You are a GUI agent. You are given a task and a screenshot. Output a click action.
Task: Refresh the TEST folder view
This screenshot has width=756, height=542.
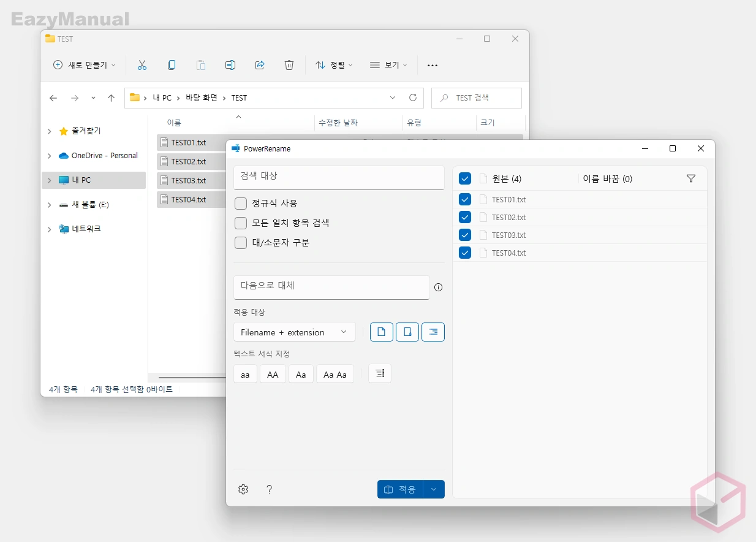pyautogui.click(x=413, y=97)
